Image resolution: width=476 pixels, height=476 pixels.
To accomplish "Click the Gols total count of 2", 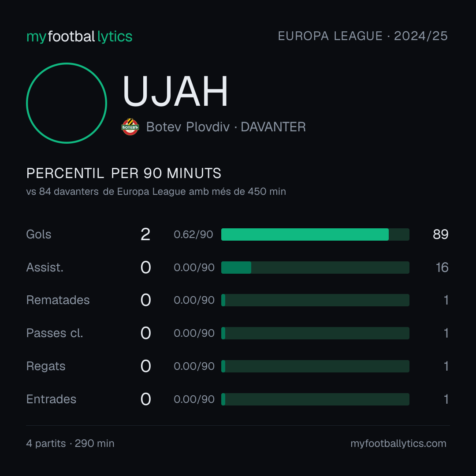I will pyautogui.click(x=145, y=234).
